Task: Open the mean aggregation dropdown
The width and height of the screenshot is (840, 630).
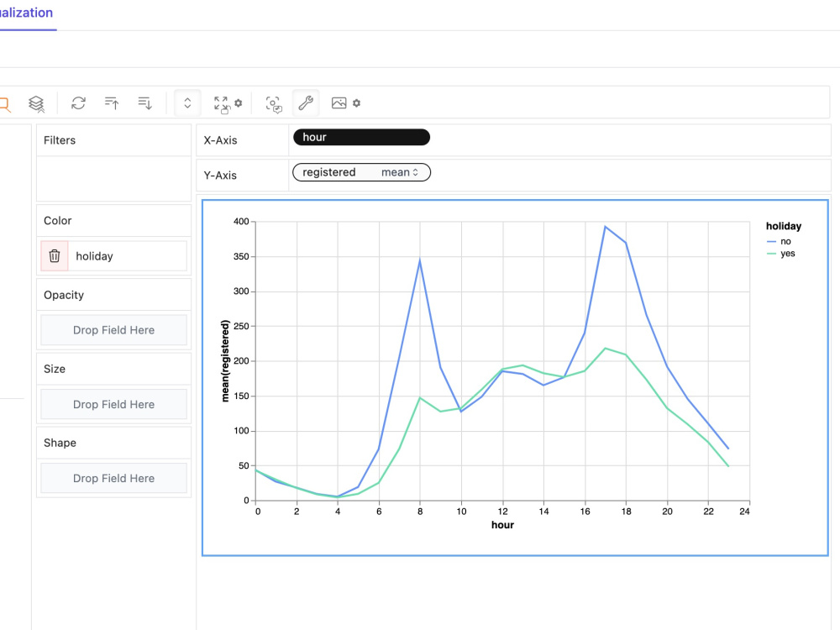Action: [x=400, y=172]
